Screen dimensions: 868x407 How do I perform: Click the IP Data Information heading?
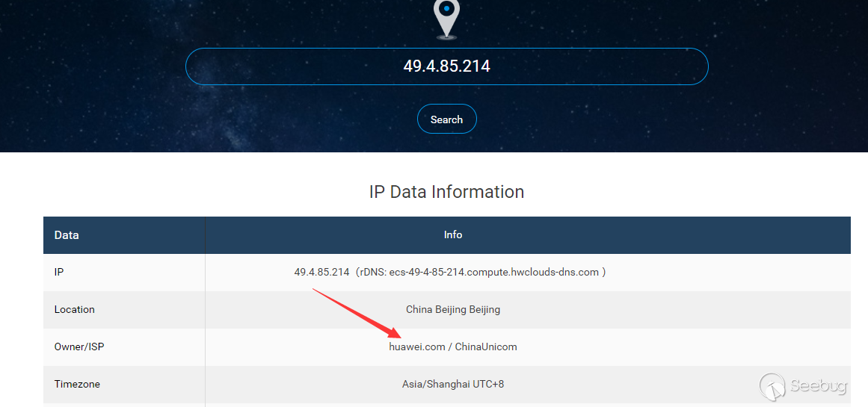447,192
